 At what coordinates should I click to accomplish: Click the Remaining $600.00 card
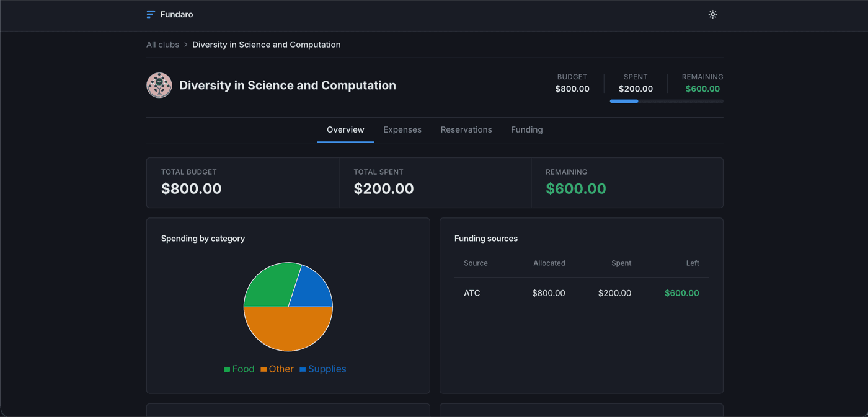coord(627,183)
